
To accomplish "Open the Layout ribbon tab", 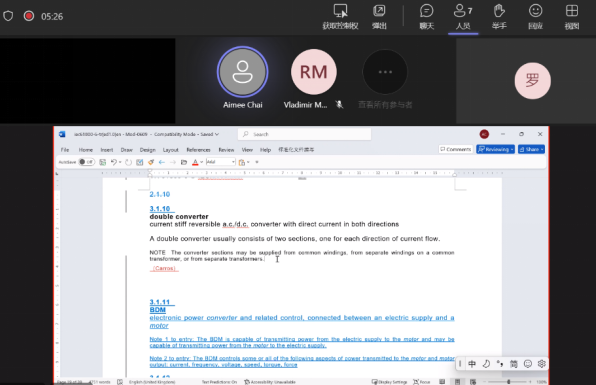I will click(171, 150).
